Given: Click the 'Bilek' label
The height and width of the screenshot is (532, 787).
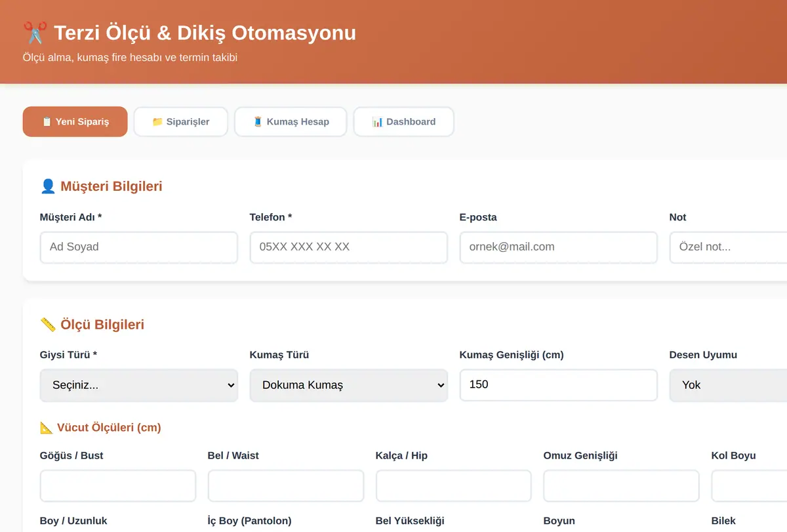Looking at the screenshot, I should coord(724,521).
